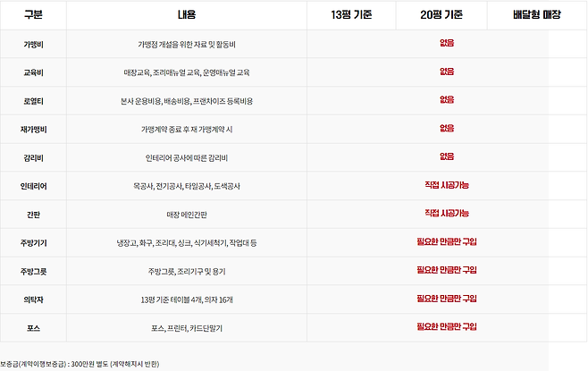Click 직접 시공가능 in the 간판 row
The image size is (588, 371).
[447, 213]
